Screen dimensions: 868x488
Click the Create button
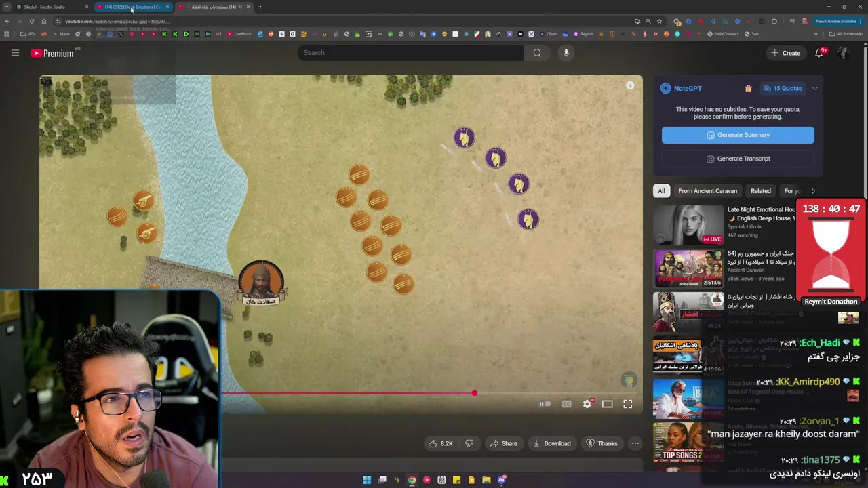pos(785,53)
